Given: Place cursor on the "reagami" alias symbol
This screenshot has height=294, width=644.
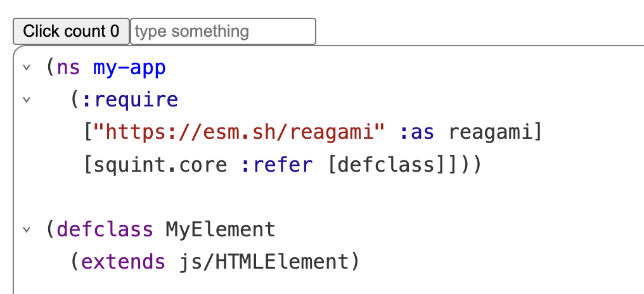Looking at the screenshot, I should coord(491,132).
